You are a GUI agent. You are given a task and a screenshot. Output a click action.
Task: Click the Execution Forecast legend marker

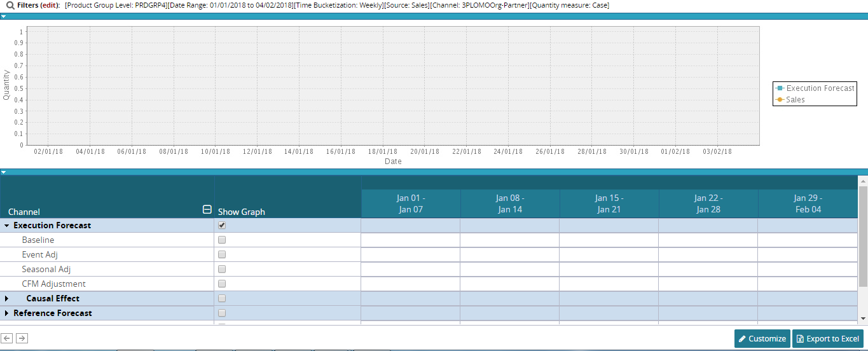(780, 88)
